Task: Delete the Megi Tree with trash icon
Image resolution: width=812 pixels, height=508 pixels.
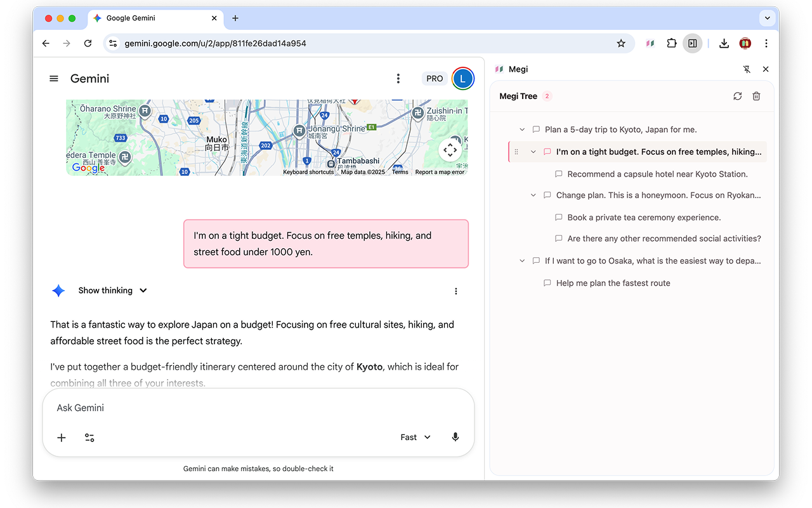Action: [x=756, y=97]
